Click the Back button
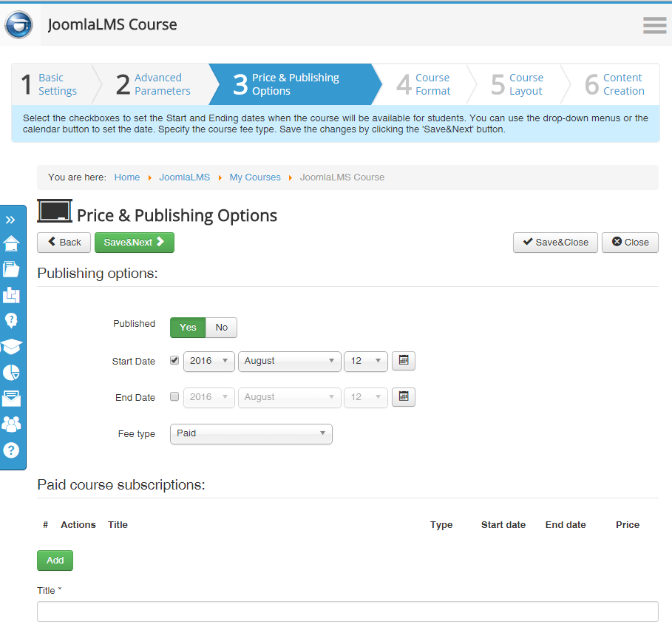The width and height of the screenshot is (672, 633). [x=64, y=243]
